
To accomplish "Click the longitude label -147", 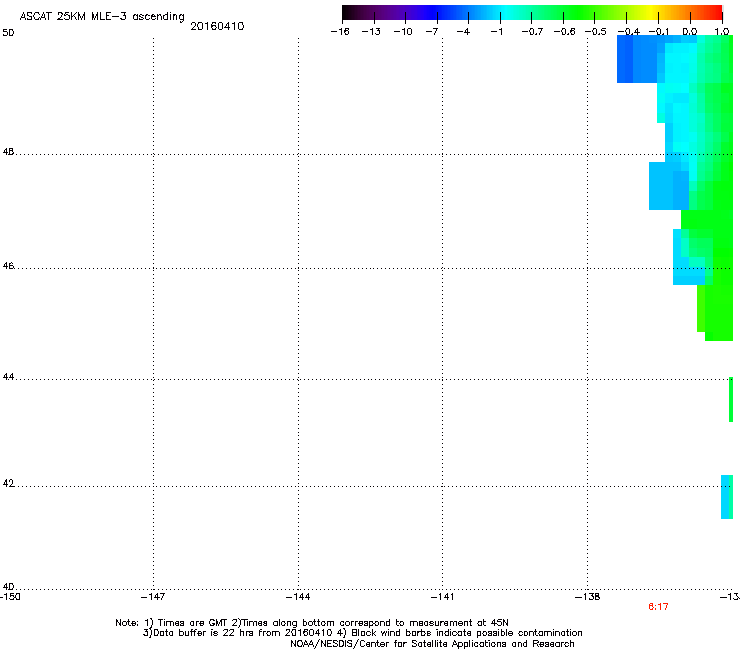I will coord(153,597).
